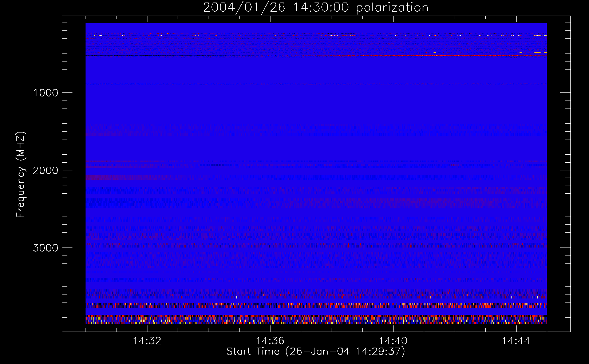Click the plot title '2004/01/26 14:30:00 polarization'

coord(316,8)
